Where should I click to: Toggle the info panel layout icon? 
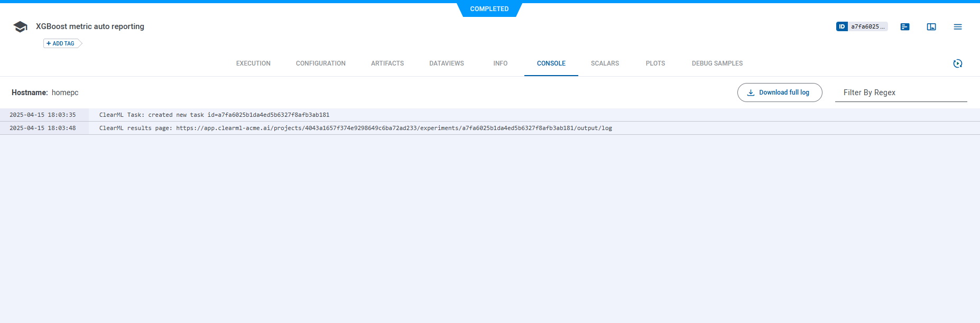click(x=931, y=27)
